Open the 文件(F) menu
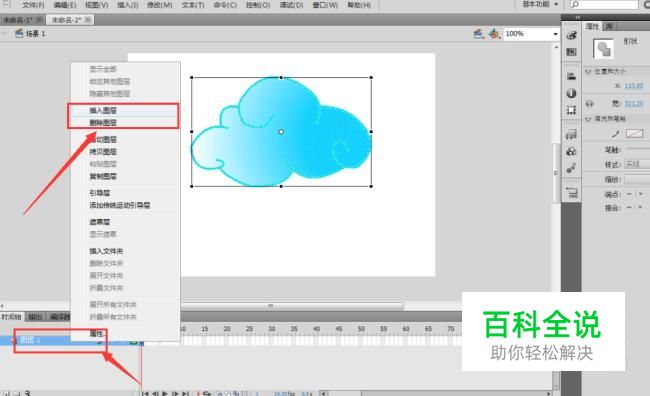Screen dimensions: 650x396 pyautogui.click(x=33, y=5)
